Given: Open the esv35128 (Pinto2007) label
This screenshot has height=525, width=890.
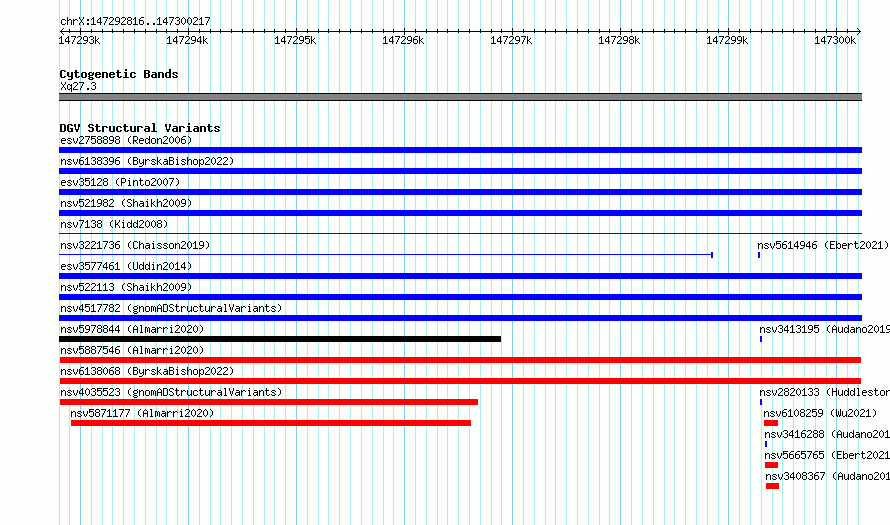Looking at the screenshot, I should point(120,182).
